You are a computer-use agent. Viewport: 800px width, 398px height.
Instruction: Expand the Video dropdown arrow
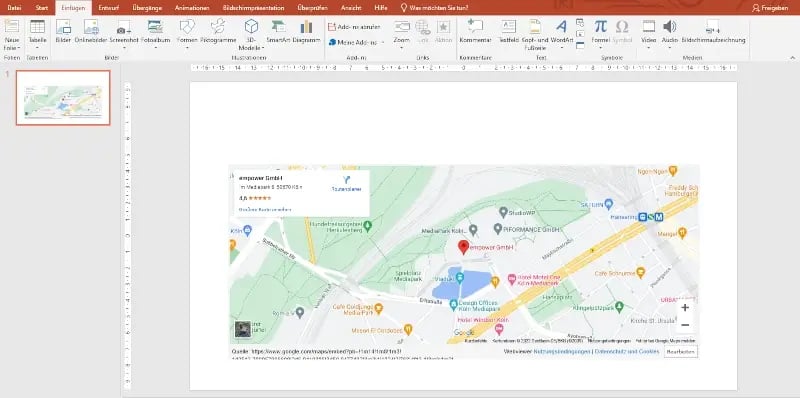(x=648, y=48)
